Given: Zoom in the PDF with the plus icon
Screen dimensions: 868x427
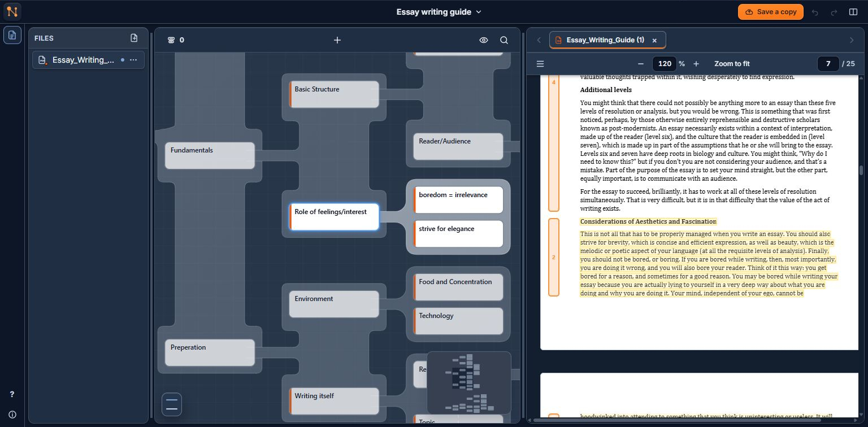Looking at the screenshot, I should pyautogui.click(x=696, y=64).
